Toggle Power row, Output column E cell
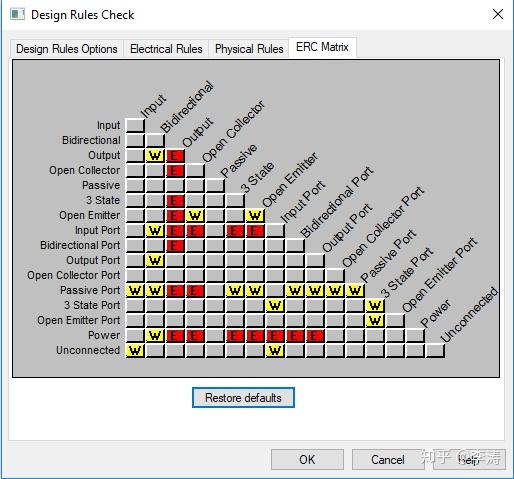This screenshot has width=514, height=479. click(x=175, y=336)
